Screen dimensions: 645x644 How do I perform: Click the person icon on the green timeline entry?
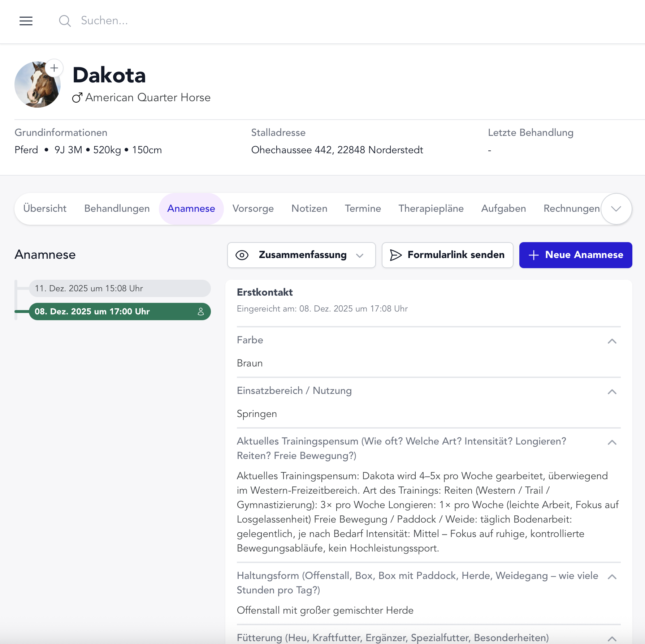[x=200, y=311]
